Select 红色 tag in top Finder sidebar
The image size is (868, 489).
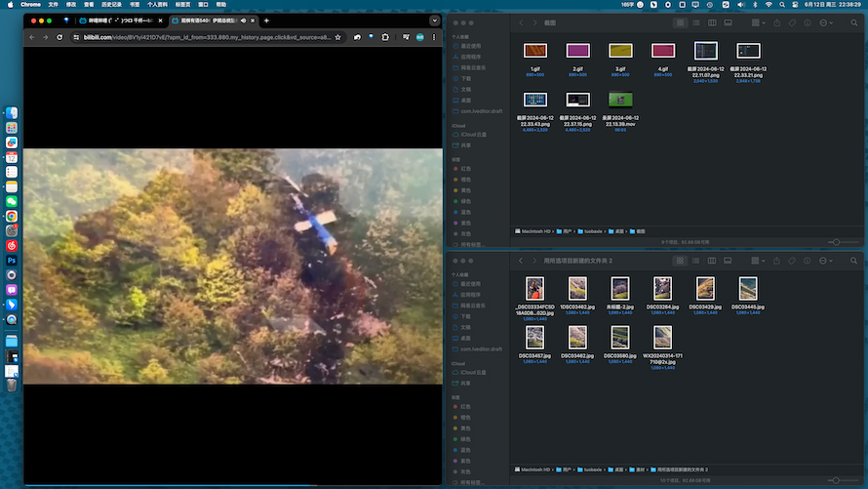[x=465, y=169]
